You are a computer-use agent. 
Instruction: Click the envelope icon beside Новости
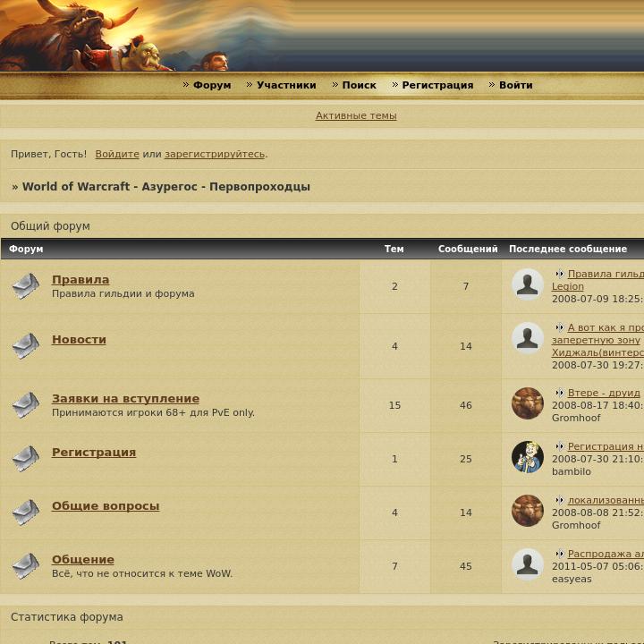click(x=25, y=346)
